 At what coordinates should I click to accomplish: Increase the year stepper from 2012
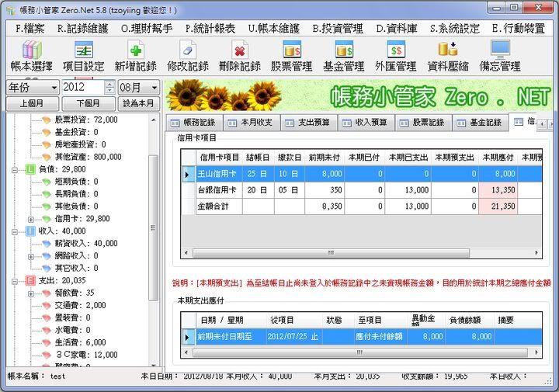(110, 84)
